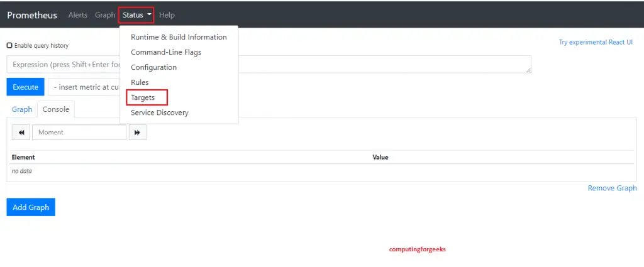The height and width of the screenshot is (267, 644).
Task: Step time forward with fast-forward icon
Action: (138, 133)
